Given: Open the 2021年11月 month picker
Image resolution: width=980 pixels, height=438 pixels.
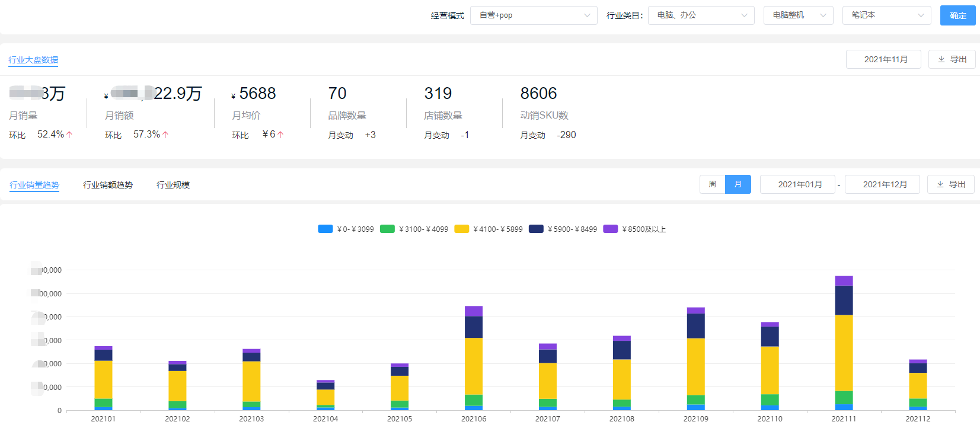Looking at the screenshot, I should click(x=883, y=59).
